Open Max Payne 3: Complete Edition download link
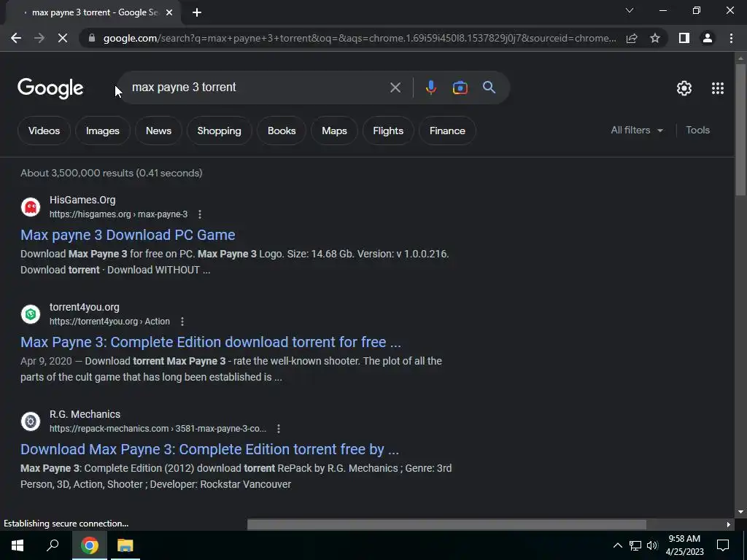 [x=211, y=342]
